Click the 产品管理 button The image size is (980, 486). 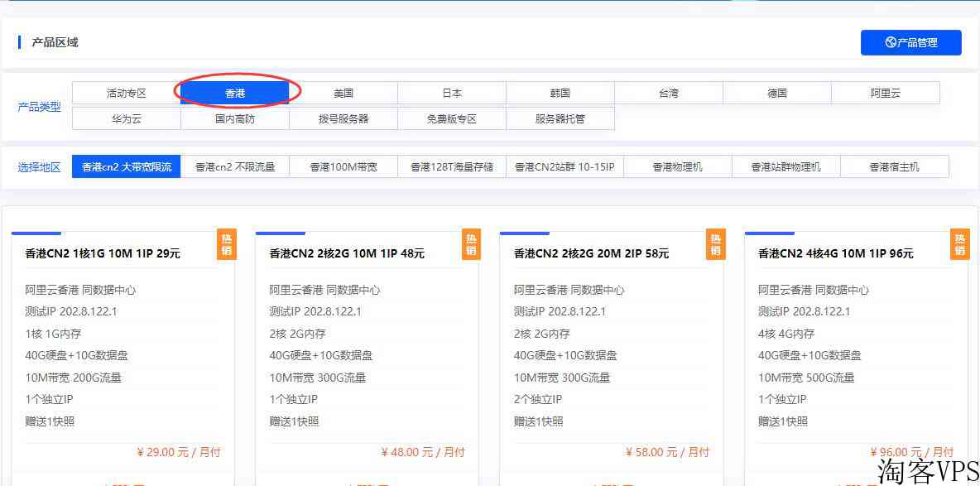click(910, 43)
